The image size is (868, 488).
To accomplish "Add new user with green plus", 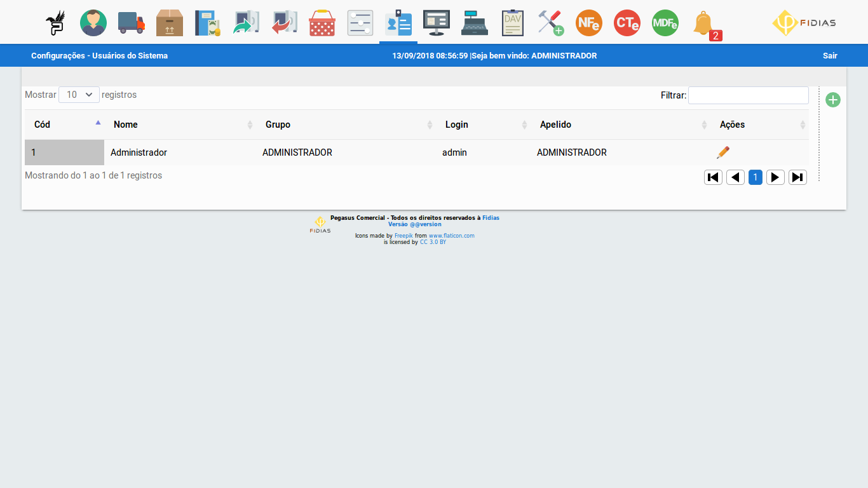I will coord(832,100).
